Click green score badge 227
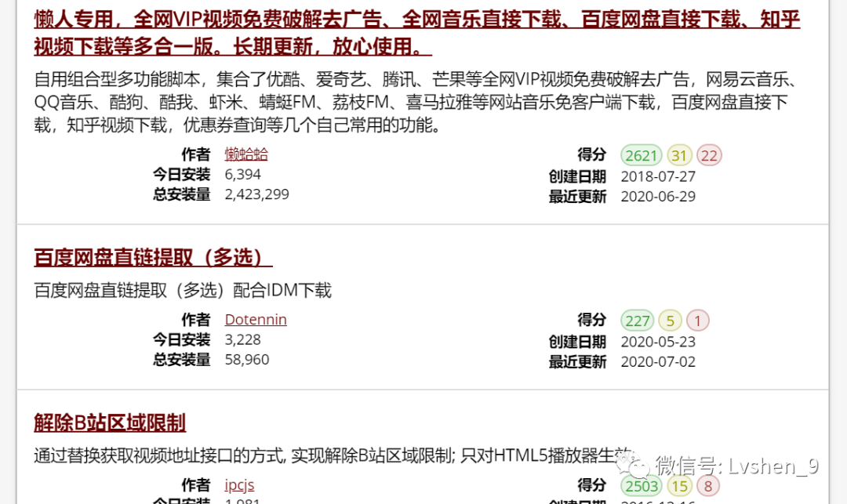 tap(638, 321)
